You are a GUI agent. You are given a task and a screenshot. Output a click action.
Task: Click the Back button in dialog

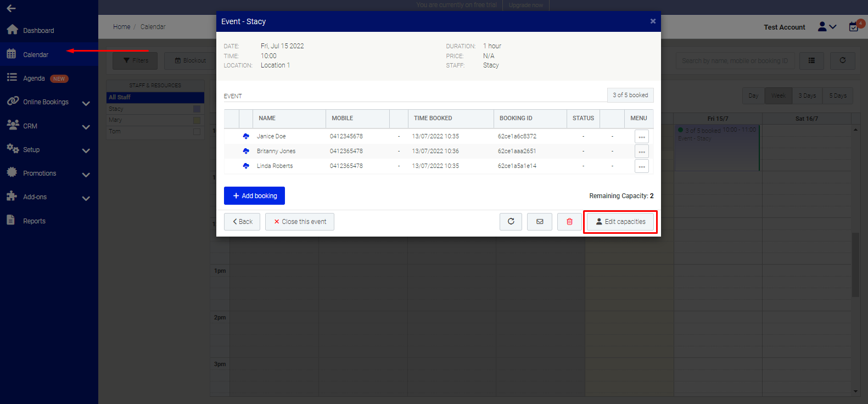[x=242, y=222]
